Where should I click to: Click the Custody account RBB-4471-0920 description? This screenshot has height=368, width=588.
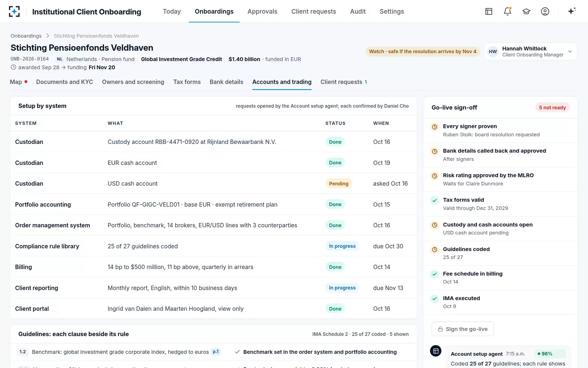pos(192,142)
